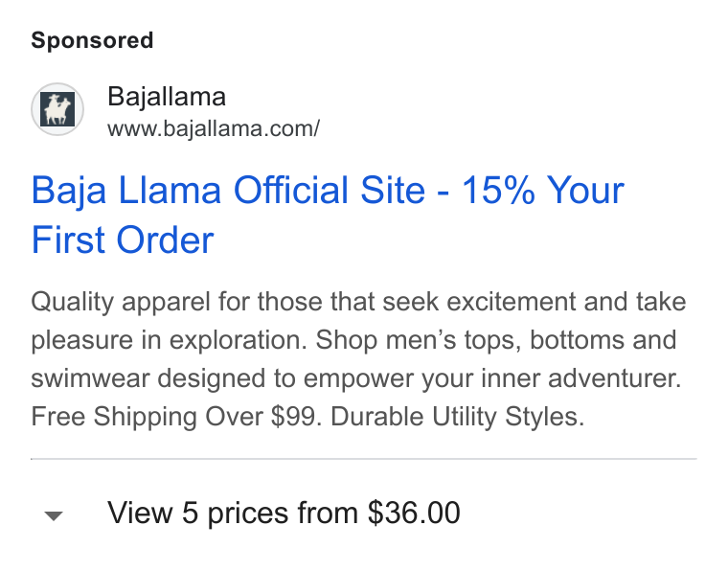This screenshot has height=571, width=728.
Task: Click the Free Shipping Over $99 text
Action: (176, 417)
